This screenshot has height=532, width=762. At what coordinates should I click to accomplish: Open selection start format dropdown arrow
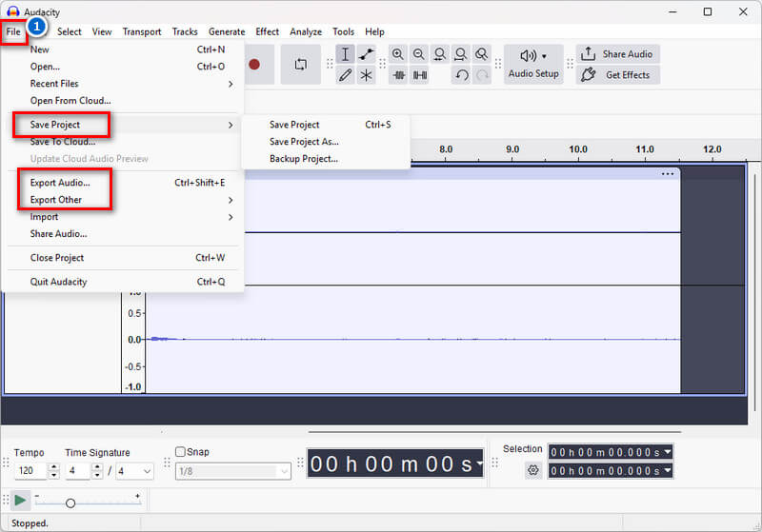click(668, 452)
